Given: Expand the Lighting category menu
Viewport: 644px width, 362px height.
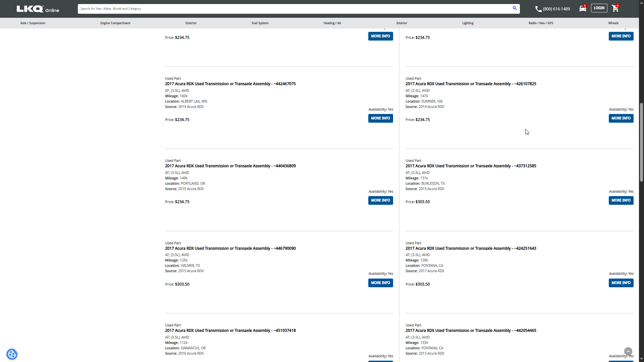Looking at the screenshot, I should pyautogui.click(x=468, y=23).
